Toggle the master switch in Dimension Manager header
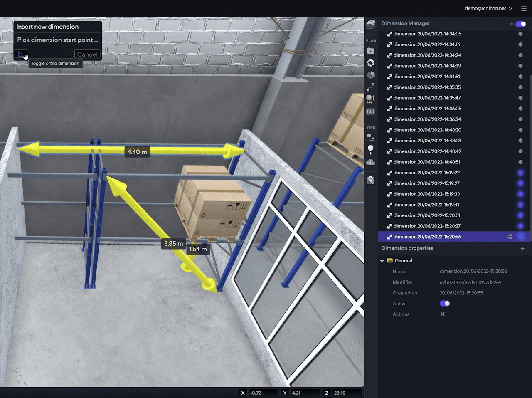The width and height of the screenshot is (532, 398). [x=520, y=24]
